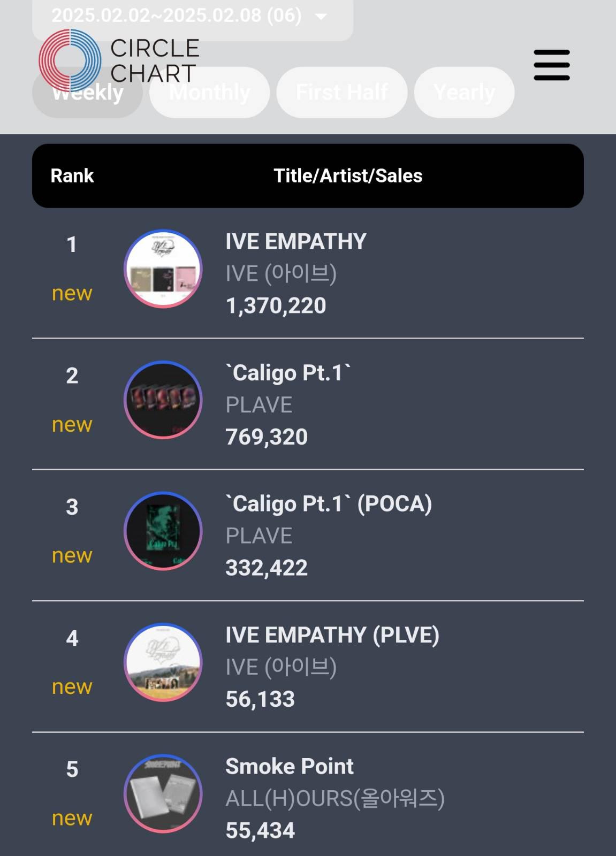Open the IVE EMPATHY album cover
The image size is (616, 856).
click(x=163, y=269)
